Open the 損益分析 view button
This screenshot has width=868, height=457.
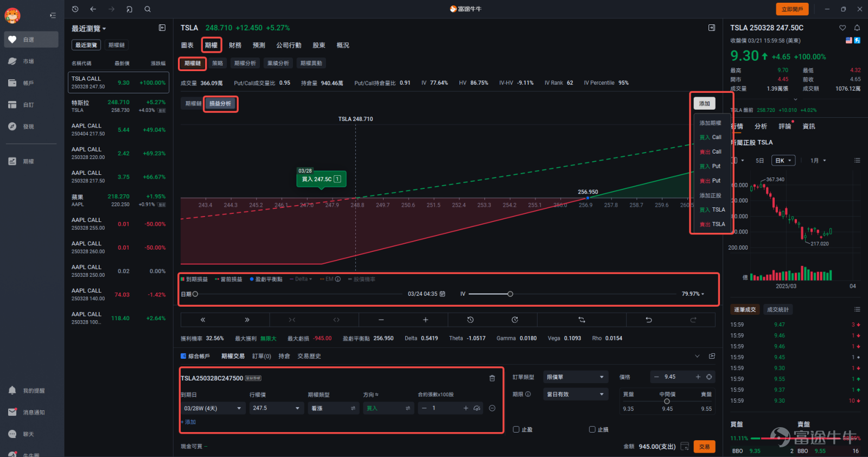click(220, 104)
